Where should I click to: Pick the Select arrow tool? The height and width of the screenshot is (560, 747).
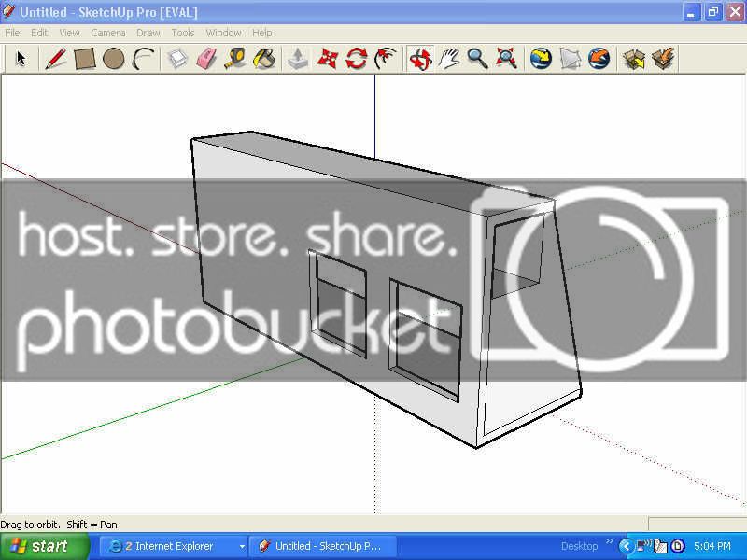pos(21,59)
